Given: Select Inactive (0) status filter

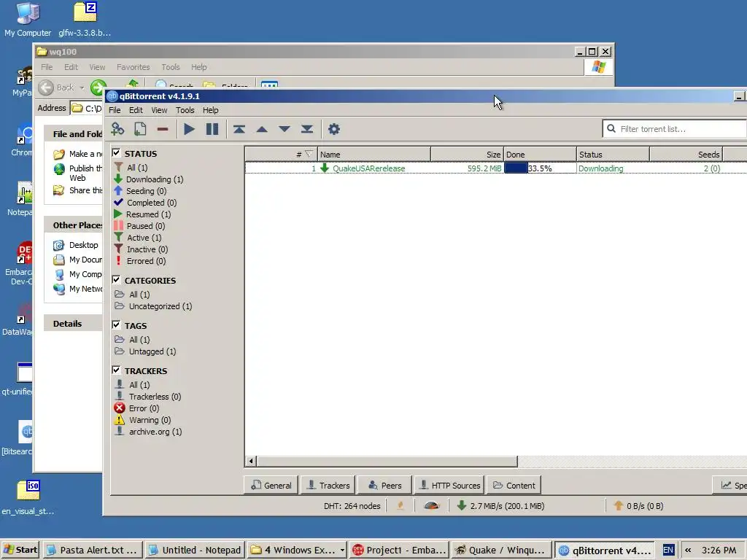Looking at the screenshot, I should point(141,249).
